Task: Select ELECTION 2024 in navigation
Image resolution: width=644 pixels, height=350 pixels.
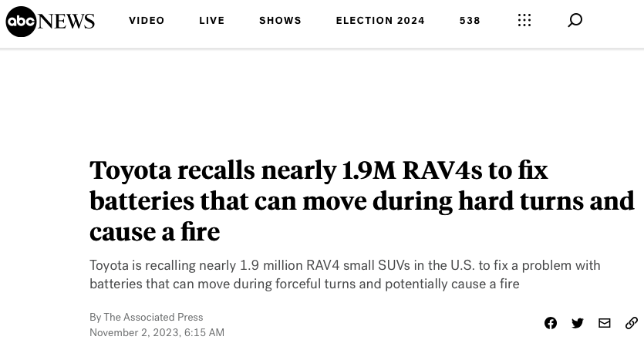Action: tap(380, 21)
